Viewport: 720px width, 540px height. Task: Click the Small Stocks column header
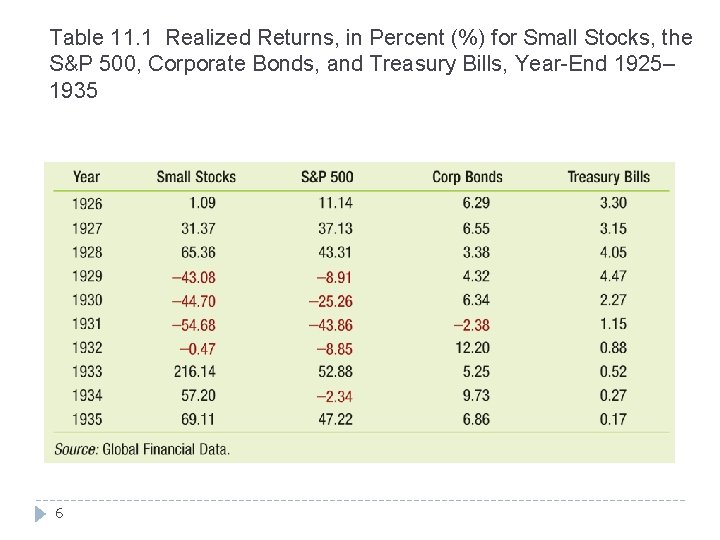196,177
